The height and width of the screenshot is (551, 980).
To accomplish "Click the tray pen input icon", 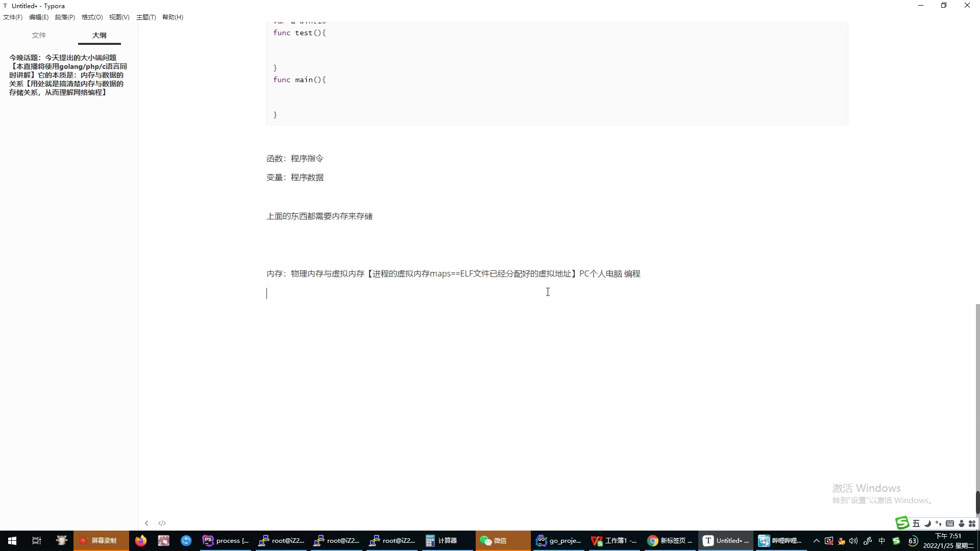I will click(867, 541).
